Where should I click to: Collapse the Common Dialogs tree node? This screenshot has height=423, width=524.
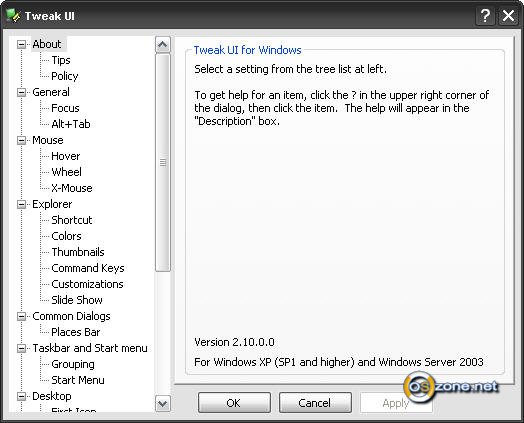[x=21, y=316]
